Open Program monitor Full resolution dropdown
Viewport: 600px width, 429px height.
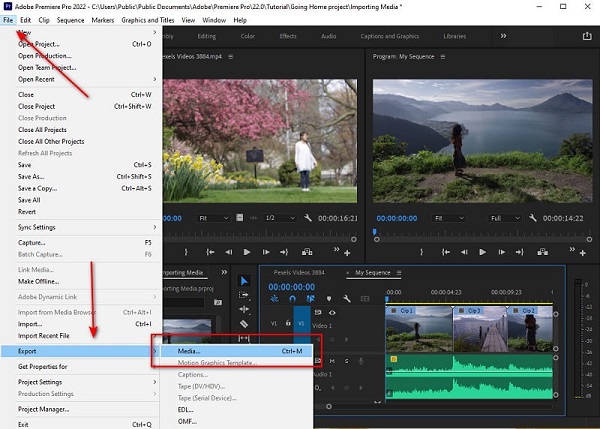point(505,218)
